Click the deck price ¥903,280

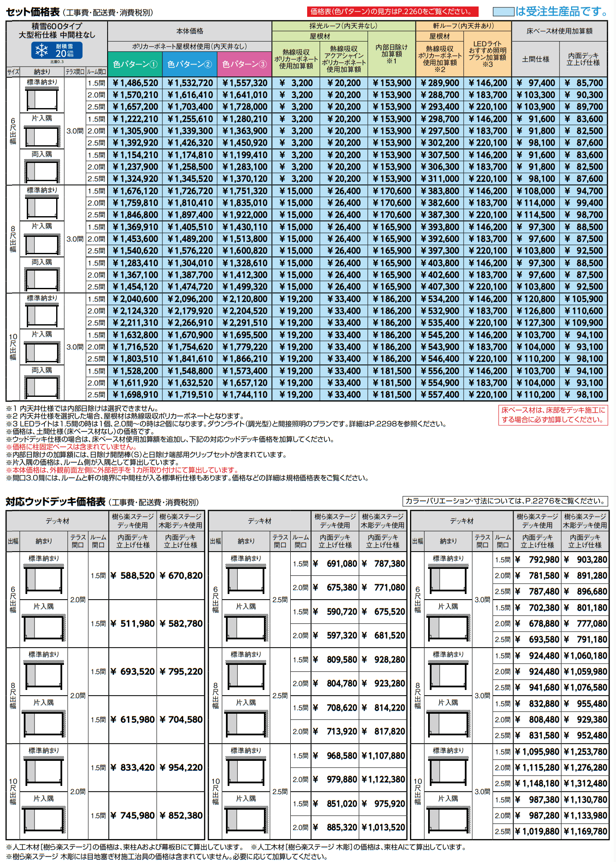585,560
